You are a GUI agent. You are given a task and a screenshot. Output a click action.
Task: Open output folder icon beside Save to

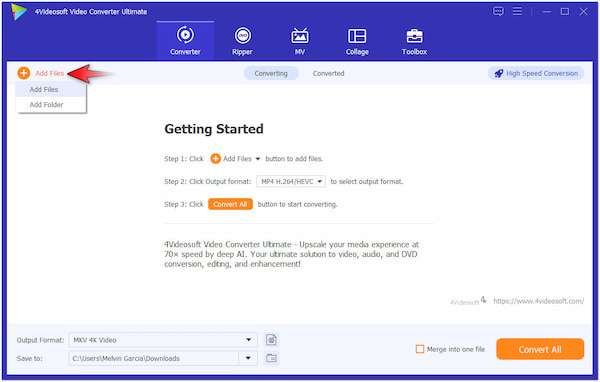coord(271,358)
